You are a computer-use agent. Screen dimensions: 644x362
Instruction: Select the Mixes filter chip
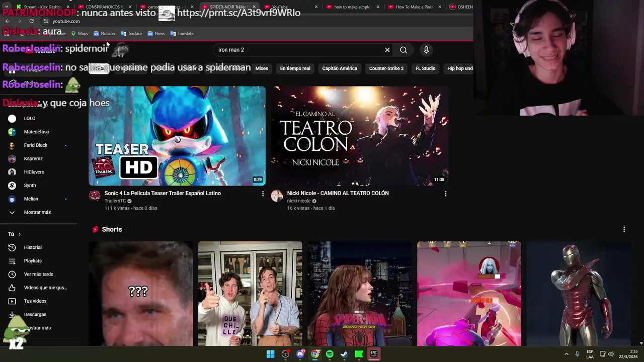click(x=262, y=68)
